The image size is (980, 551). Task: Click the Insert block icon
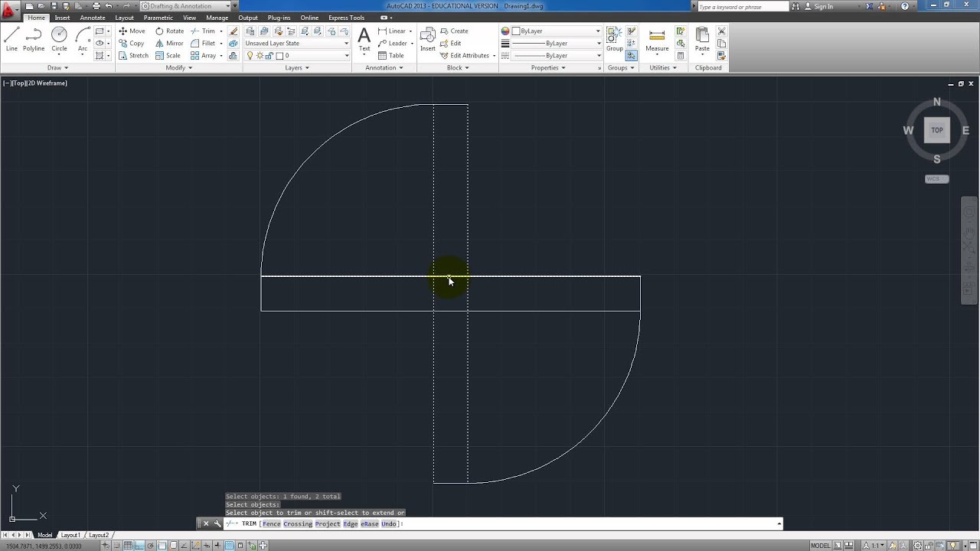(427, 39)
